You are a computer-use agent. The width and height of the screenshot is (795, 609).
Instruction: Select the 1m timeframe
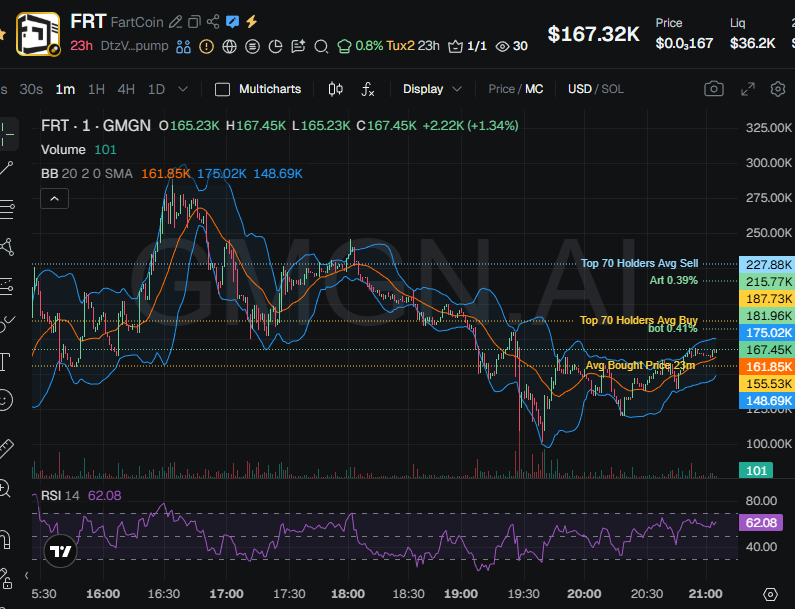point(65,89)
